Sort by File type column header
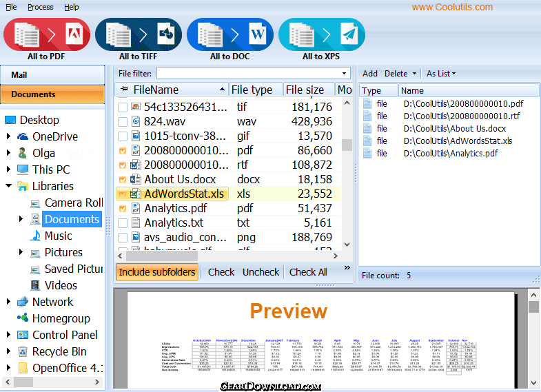The height and width of the screenshot is (392, 541). (256, 90)
